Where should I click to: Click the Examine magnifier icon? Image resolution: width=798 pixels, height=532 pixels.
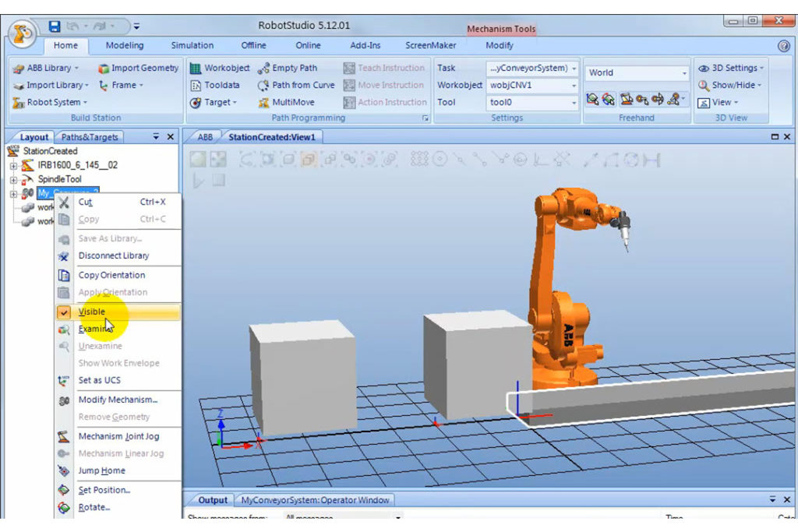[64, 329]
